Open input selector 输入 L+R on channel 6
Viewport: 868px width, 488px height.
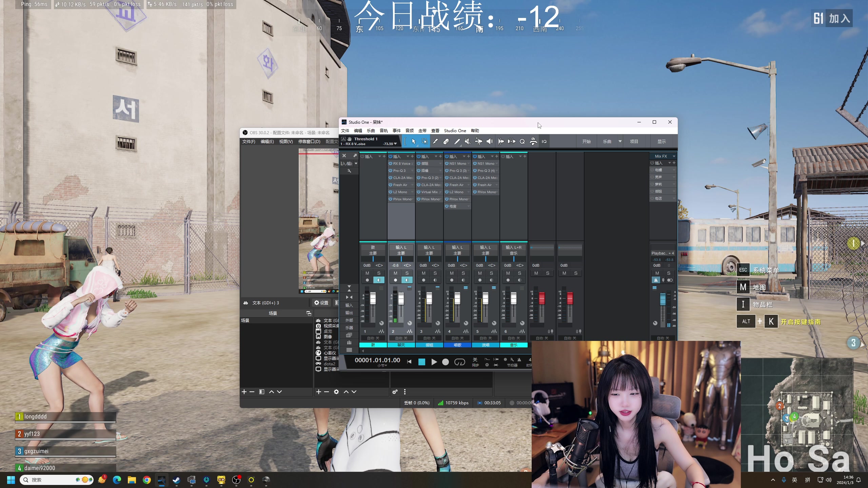pos(513,247)
